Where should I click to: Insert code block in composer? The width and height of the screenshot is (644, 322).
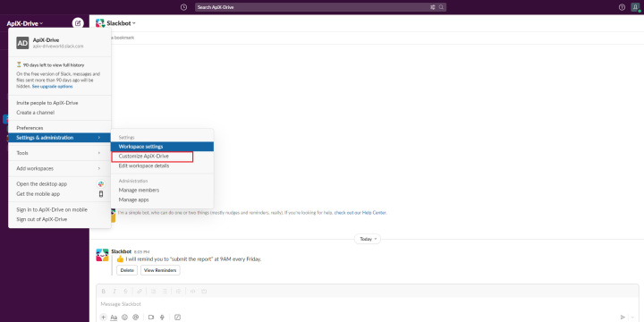point(204,292)
